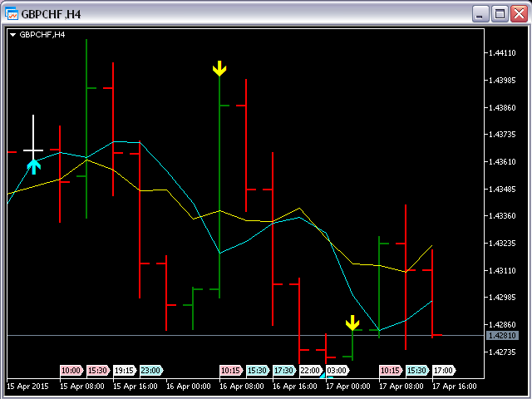Click the 17 Apr 00:00 time axis label

(348, 387)
